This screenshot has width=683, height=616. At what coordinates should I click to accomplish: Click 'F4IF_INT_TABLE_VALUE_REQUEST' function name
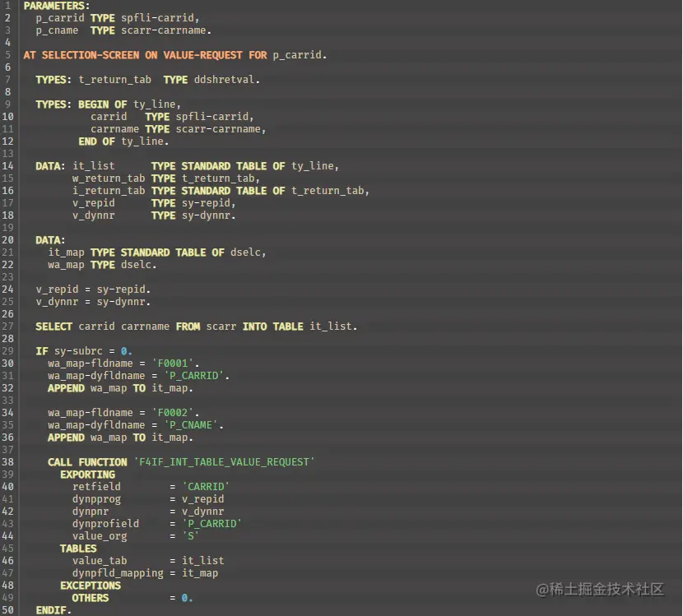click(x=225, y=462)
